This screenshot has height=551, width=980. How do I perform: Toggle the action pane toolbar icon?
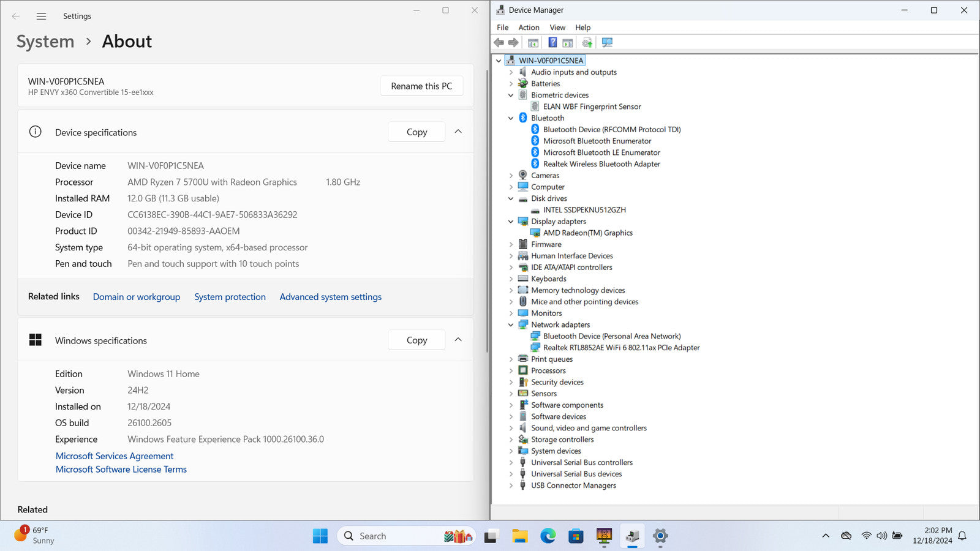coord(568,42)
